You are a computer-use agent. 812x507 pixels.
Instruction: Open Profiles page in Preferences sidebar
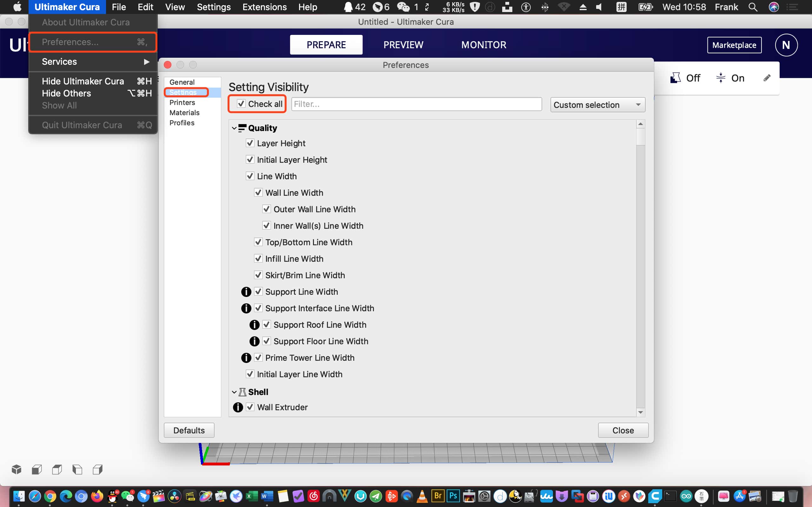pyautogui.click(x=192, y=123)
